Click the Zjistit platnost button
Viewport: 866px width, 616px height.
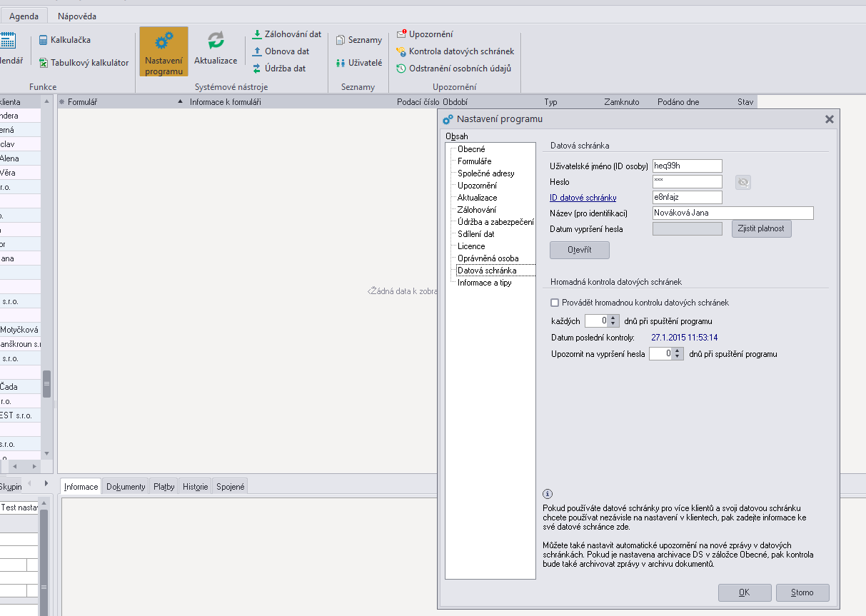click(761, 229)
